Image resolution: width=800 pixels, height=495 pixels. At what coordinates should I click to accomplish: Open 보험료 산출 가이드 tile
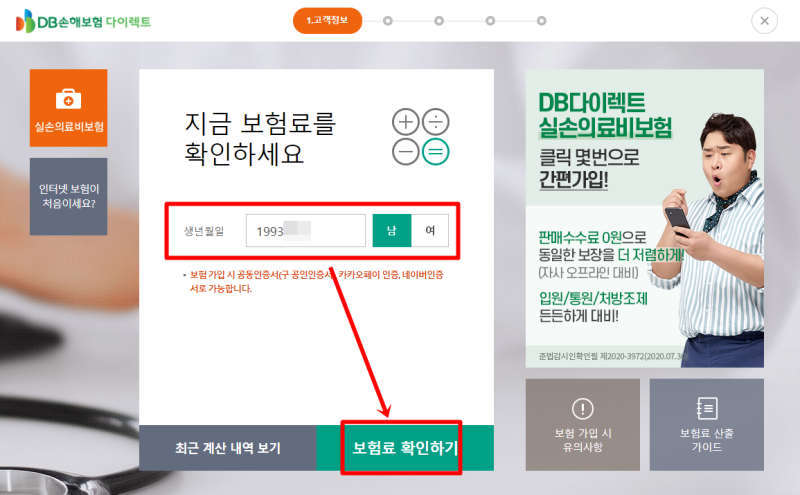(707, 425)
